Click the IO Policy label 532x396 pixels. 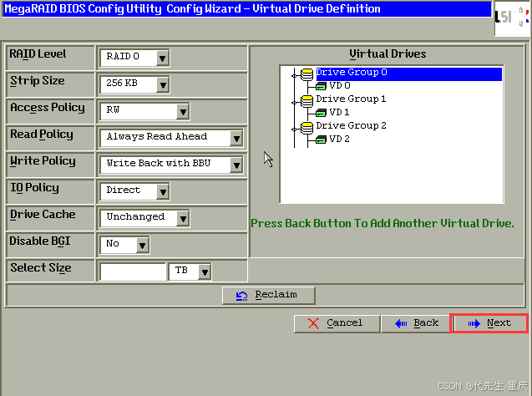tap(34, 188)
